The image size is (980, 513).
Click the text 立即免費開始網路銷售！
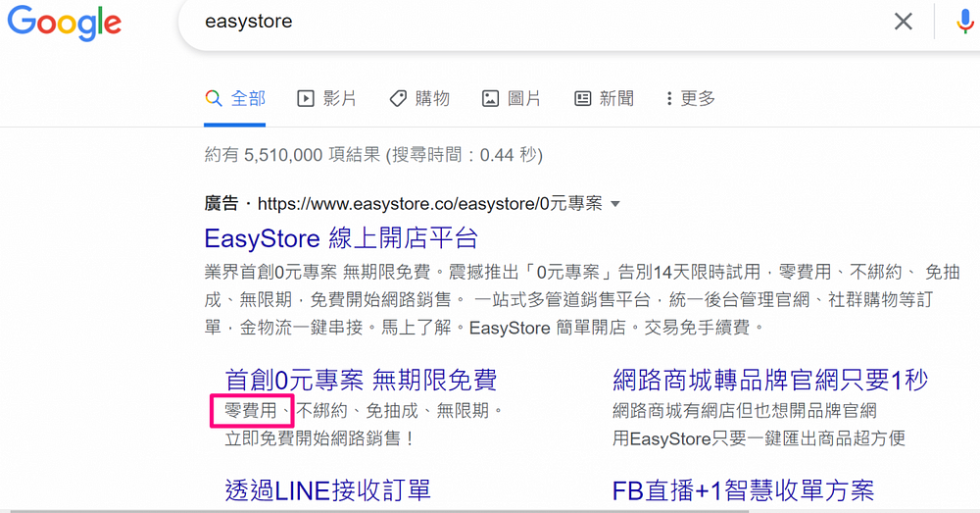coord(320,438)
